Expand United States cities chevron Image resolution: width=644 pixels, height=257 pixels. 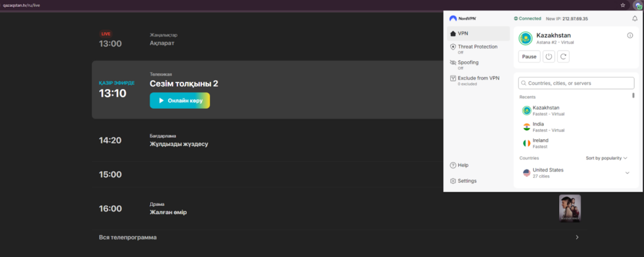[627, 173]
